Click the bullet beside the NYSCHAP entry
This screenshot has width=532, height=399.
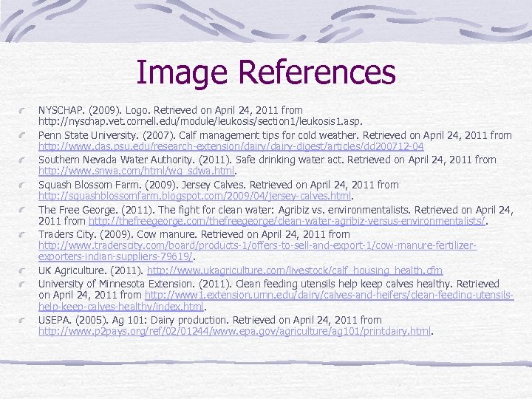(22, 111)
